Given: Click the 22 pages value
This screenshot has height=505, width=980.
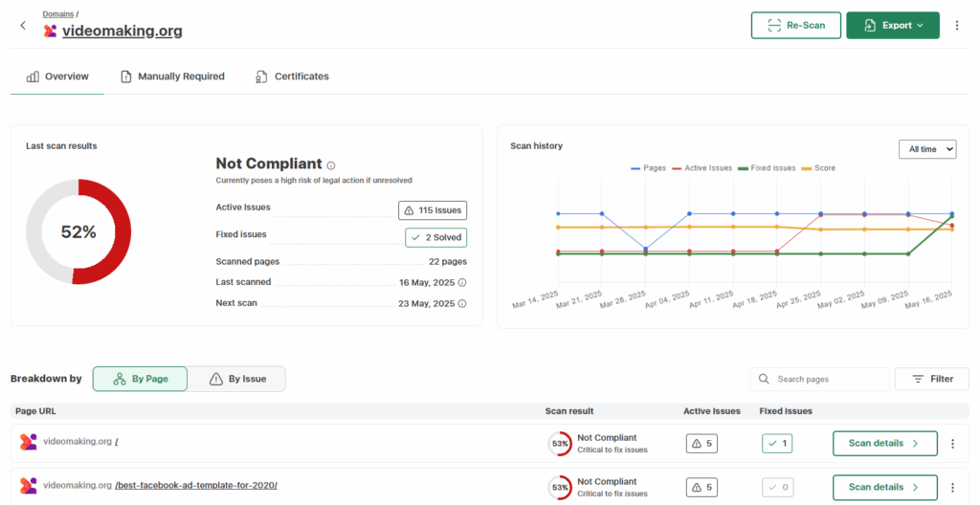Looking at the screenshot, I should coord(448,262).
